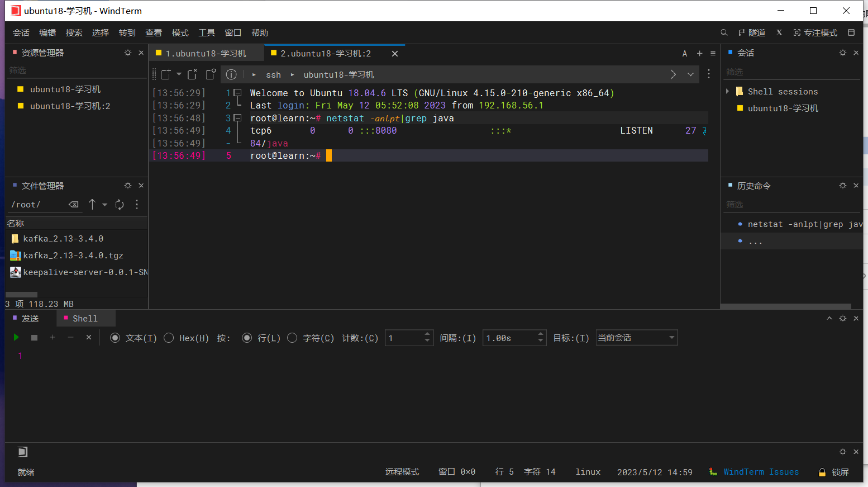Select the 字符(C) send mode radio

(x=292, y=338)
